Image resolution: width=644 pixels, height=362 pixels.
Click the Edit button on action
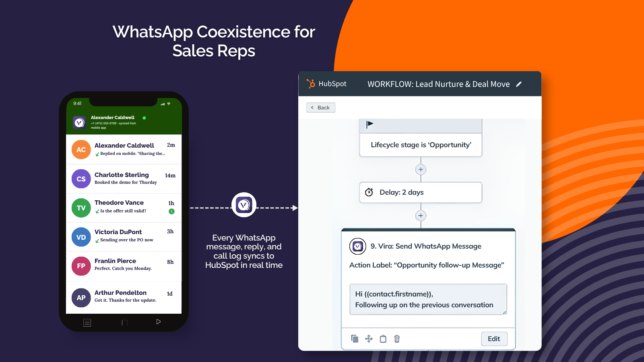494,339
